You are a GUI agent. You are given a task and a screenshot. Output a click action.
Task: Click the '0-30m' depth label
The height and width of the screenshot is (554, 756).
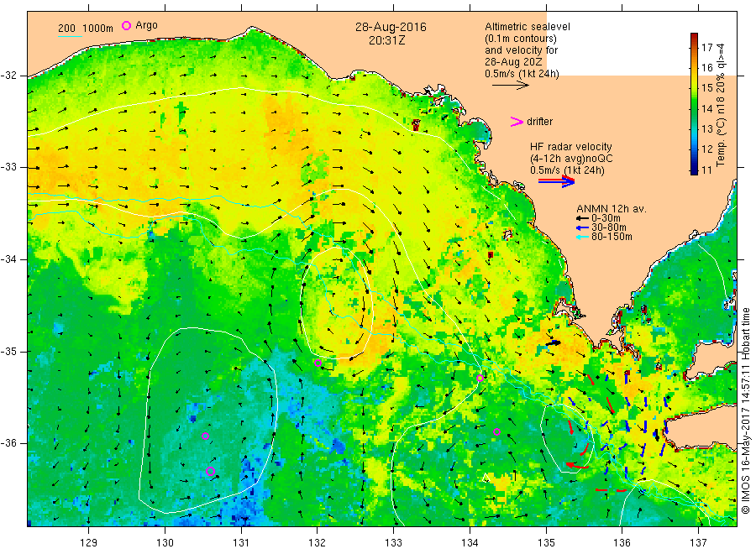(x=606, y=218)
